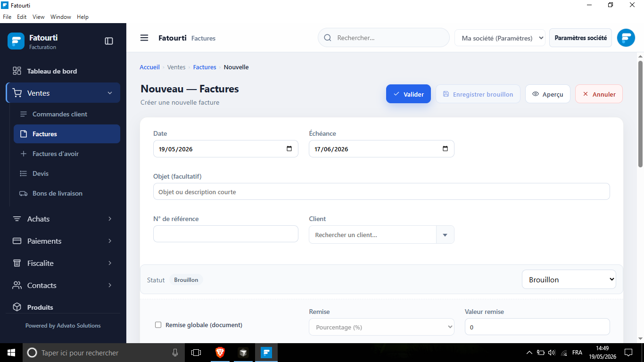Go to Devis in the sidebar

pyautogui.click(x=41, y=173)
